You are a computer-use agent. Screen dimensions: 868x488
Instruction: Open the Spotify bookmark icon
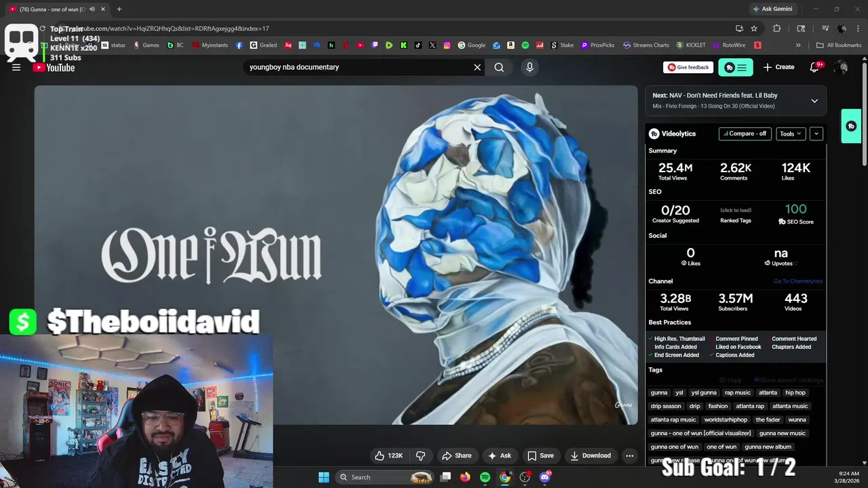point(525,45)
